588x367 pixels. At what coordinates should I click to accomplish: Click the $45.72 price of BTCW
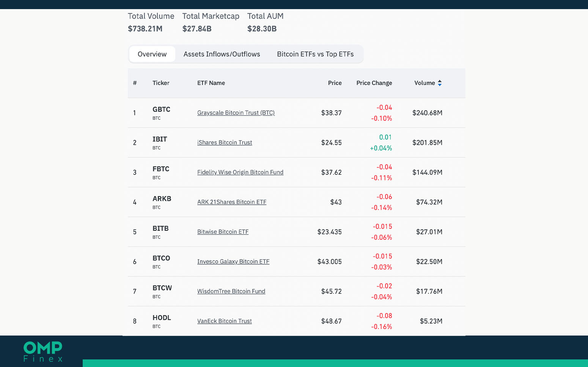tap(332, 292)
